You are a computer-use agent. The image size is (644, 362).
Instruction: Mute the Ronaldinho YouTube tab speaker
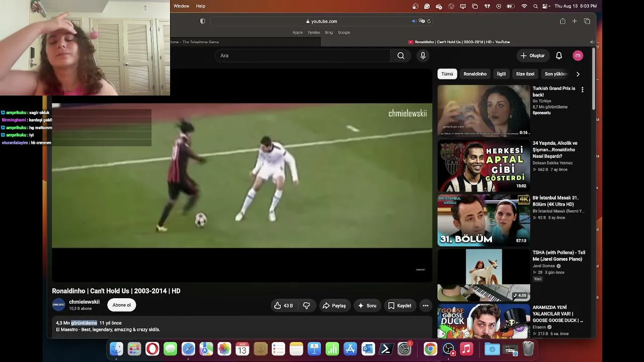coord(591,42)
